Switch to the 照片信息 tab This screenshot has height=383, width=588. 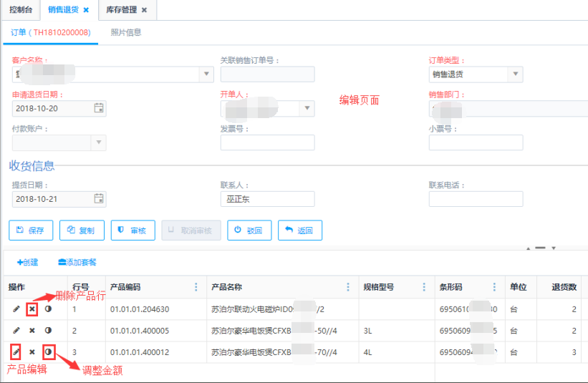[126, 32]
